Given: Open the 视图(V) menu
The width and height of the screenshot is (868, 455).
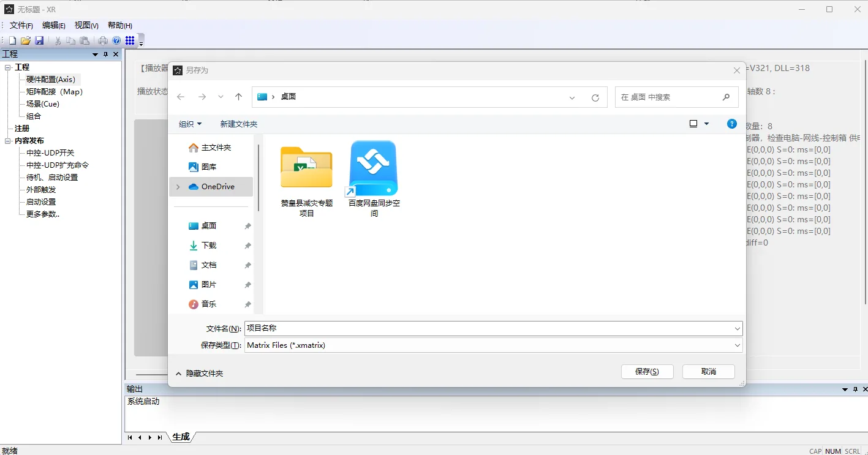Looking at the screenshot, I should tap(86, 25).
